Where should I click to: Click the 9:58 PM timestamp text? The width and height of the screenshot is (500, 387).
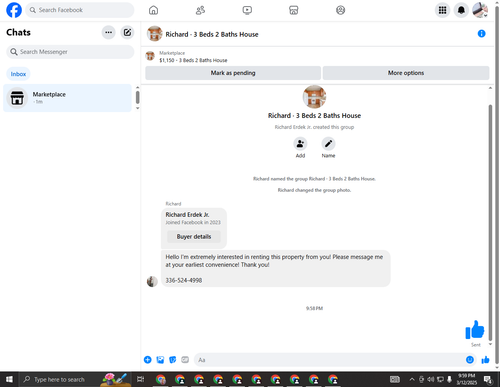coord(314,308)
